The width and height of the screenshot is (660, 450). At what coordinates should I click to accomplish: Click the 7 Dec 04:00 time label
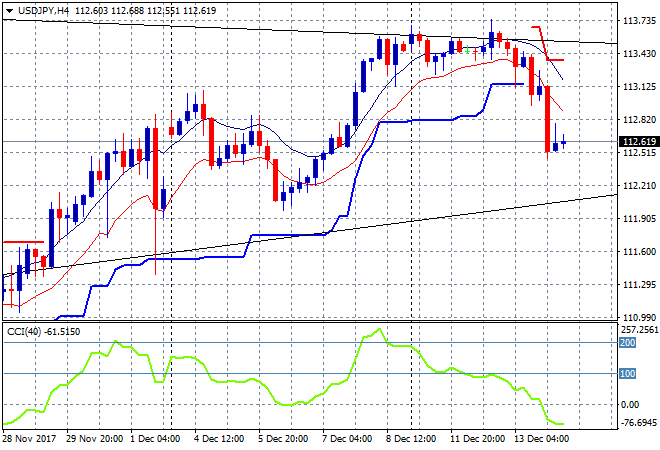[347, 439]
